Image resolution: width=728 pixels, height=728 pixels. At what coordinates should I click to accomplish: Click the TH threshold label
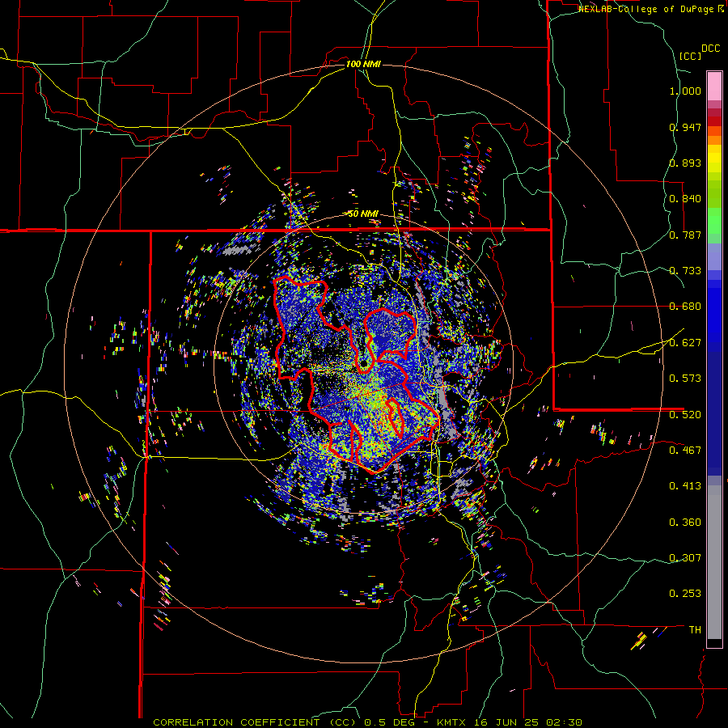coord(695,630)
